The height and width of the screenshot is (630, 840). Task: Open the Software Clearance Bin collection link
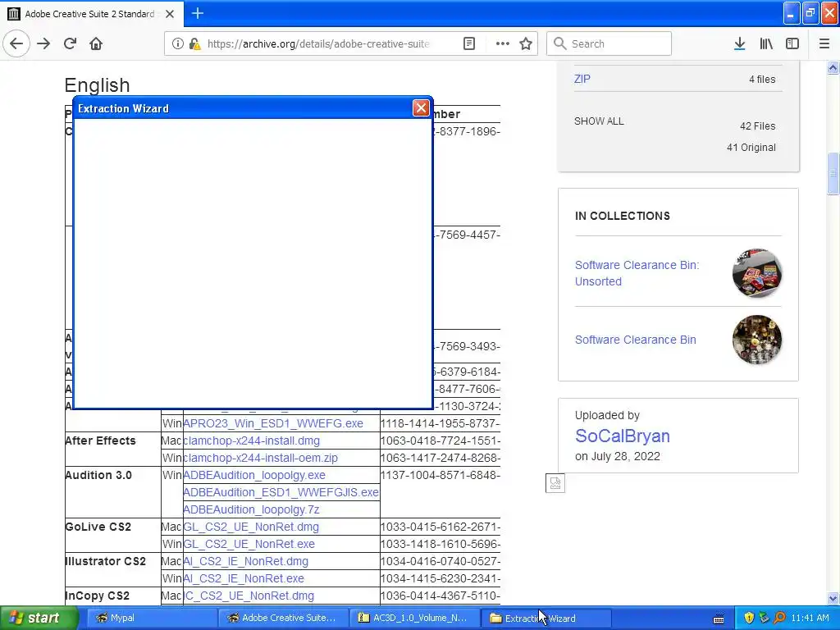coord(636,340)
